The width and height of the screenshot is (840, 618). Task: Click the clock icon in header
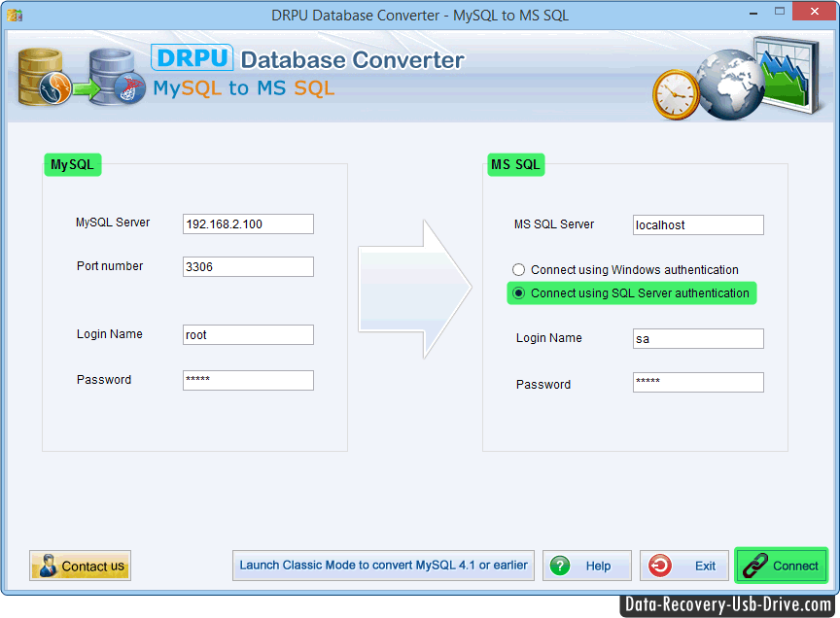coord(676,95)
